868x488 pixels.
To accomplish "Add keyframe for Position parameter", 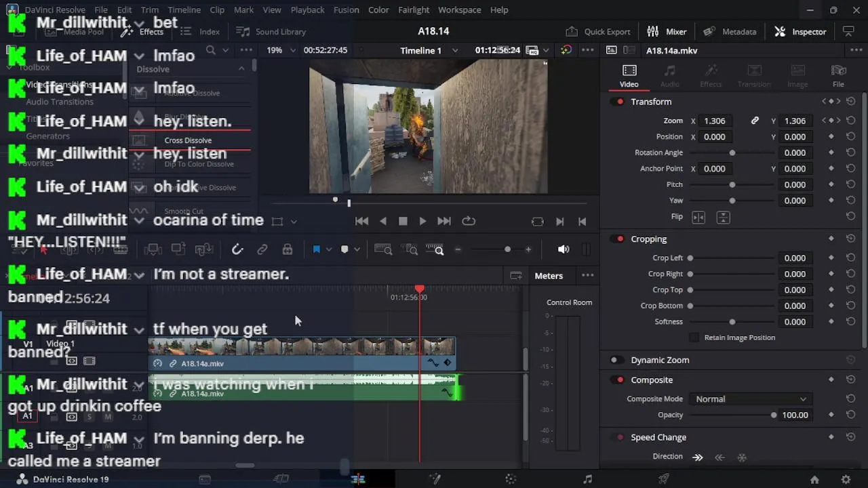I will pos(831,136).
